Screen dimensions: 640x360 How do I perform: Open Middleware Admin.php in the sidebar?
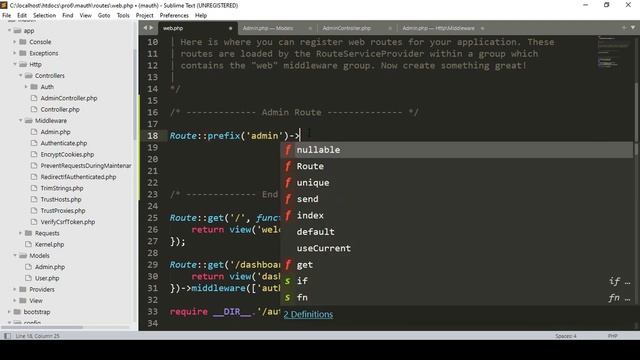tap(56, 132)
